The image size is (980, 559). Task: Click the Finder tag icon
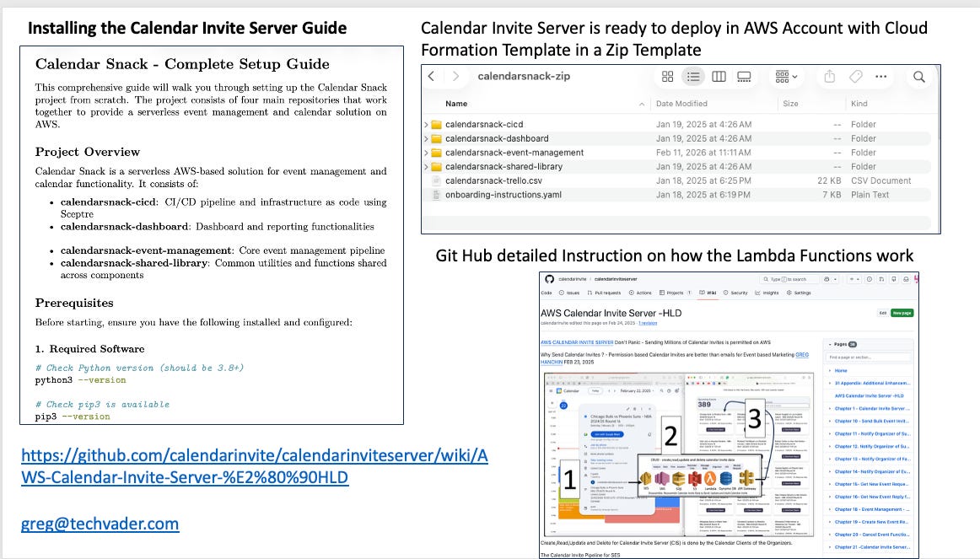[856, 76]
